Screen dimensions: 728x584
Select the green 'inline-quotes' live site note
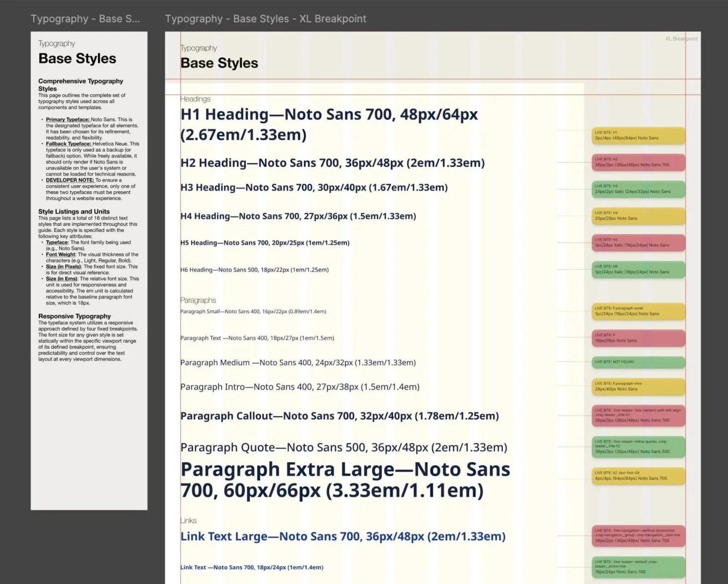click(638, 447)
